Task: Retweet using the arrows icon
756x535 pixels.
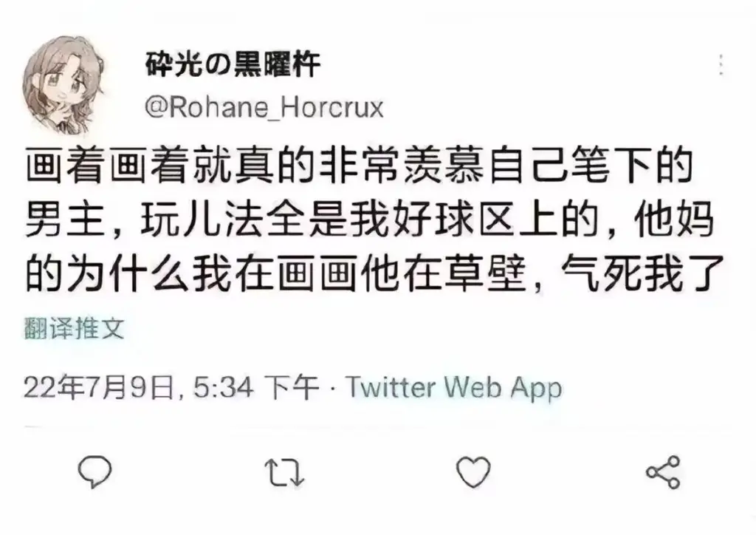Action: click(284, 471)
